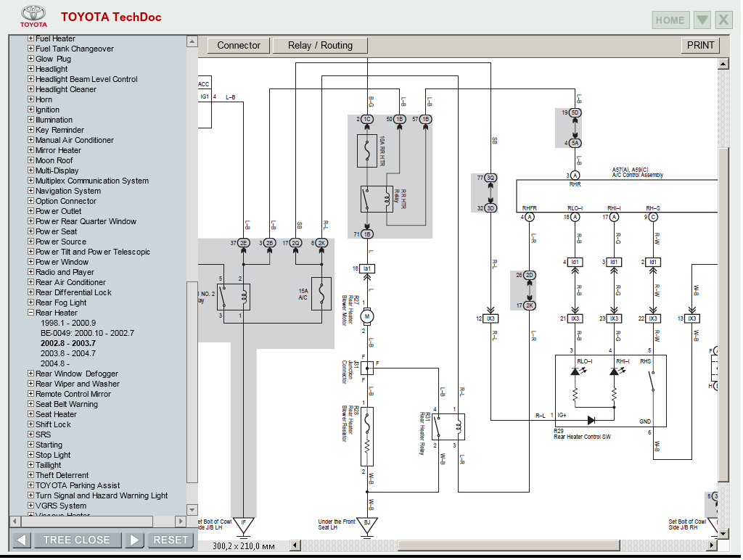Select Seat Belt Warning item
Viewport: 743px width, 560px height.
(66, 404)
